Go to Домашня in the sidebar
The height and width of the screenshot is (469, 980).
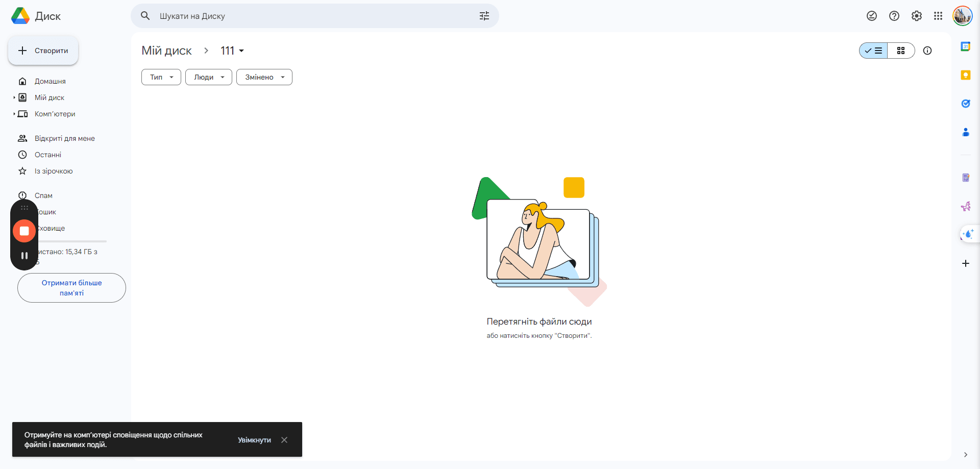[50, 81]
